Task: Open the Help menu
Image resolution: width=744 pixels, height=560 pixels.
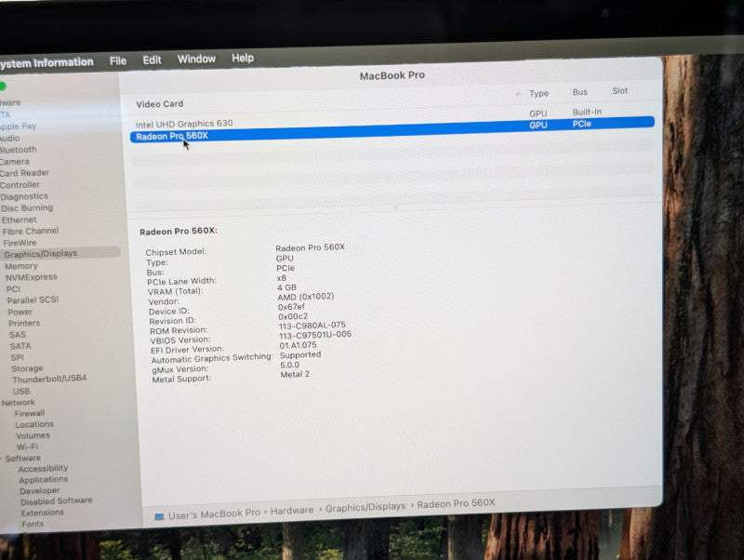Action: click(243, 58)
